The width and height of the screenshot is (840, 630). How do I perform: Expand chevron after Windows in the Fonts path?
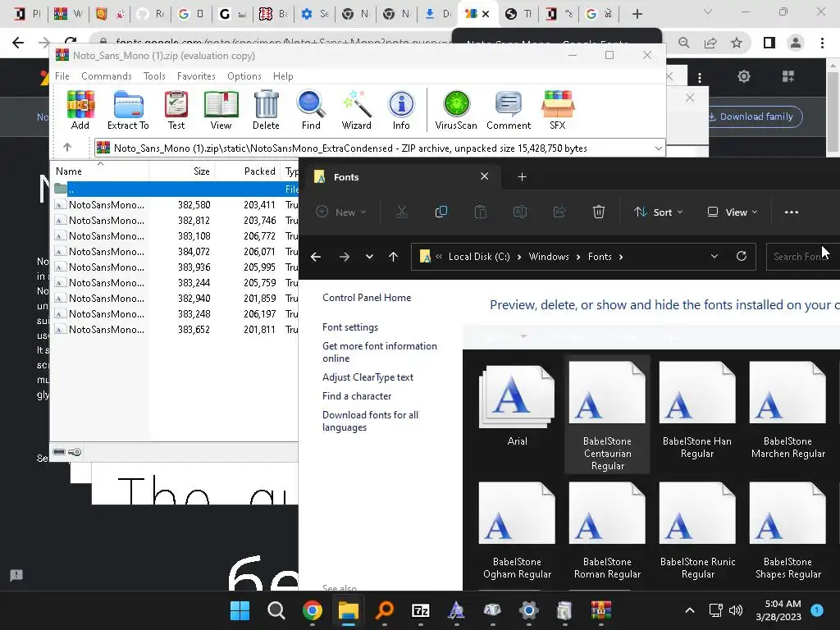click(578, 257)
